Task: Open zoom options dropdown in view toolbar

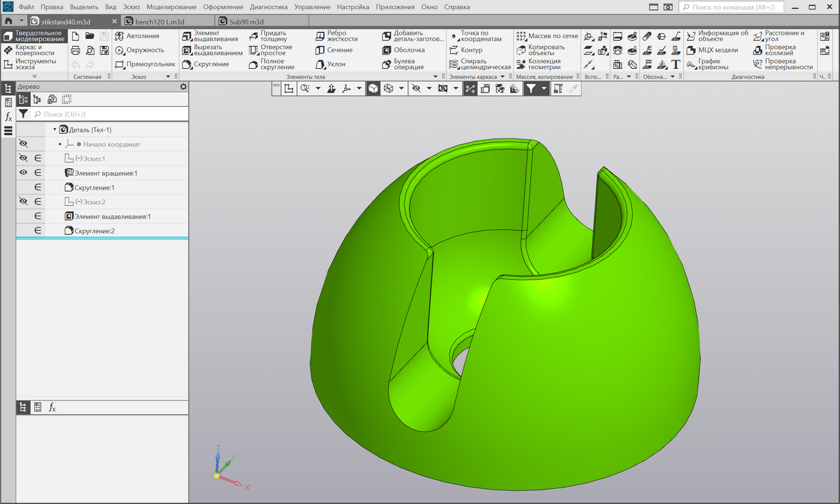Action: click(x=318, y=88)
